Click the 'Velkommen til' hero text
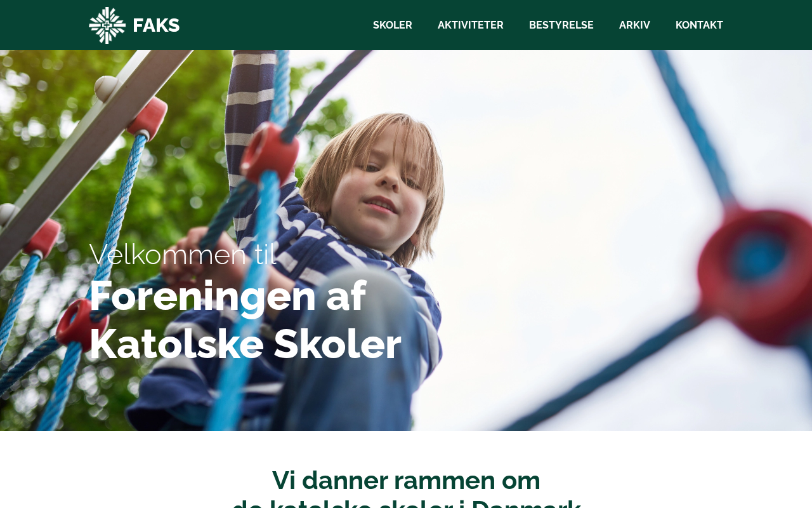 tap(183, 254)
